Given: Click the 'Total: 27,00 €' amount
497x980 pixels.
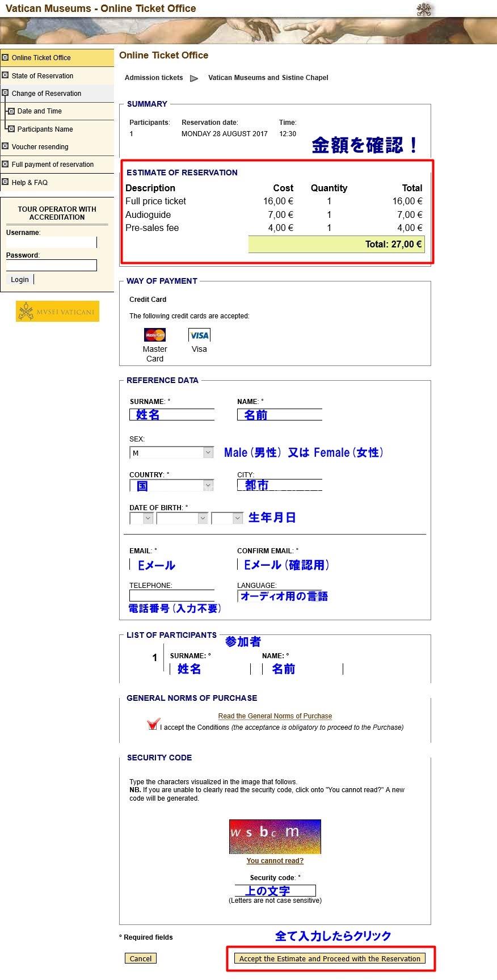Looking at the screenshot, I should tap(394, 244).
